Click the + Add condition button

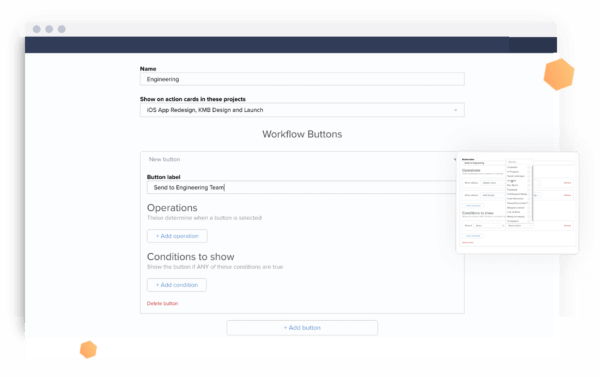pos(177,285)
